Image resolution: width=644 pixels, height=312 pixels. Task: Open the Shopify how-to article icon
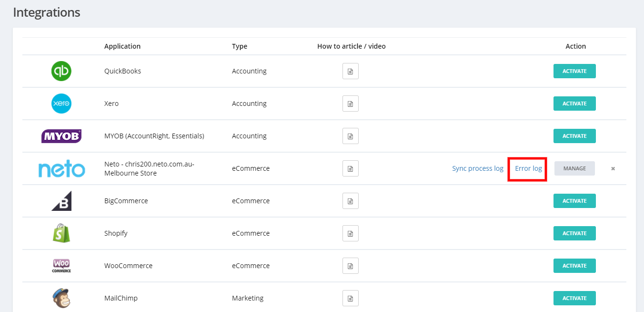pyautogui.click(x=350, y=233)
